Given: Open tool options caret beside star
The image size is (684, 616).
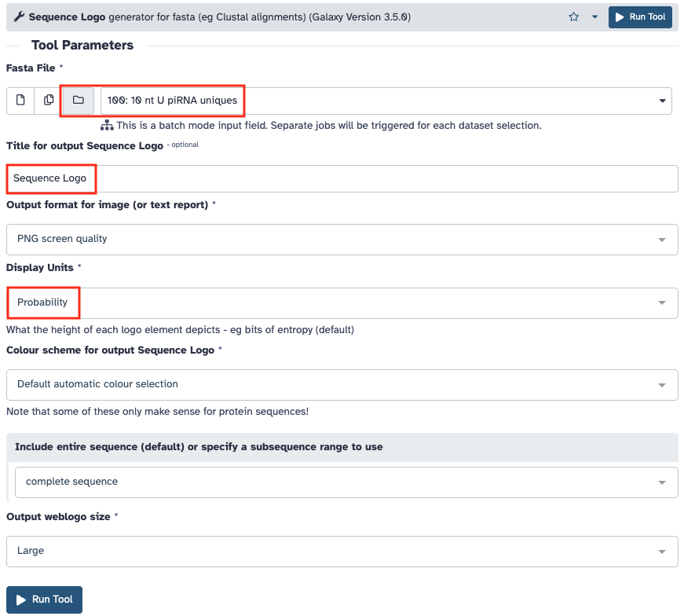Looking at the screenshot, I should (x=594, y=16).
